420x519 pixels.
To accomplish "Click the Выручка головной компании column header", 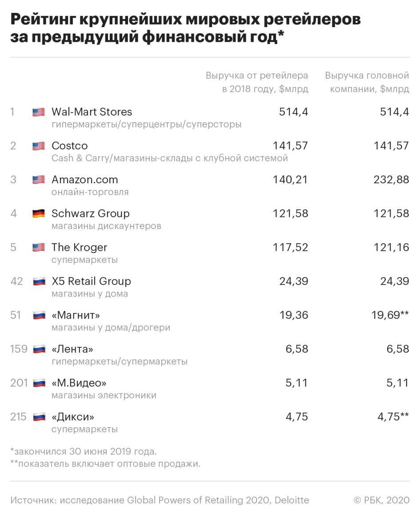I will [x=367, y=82].
